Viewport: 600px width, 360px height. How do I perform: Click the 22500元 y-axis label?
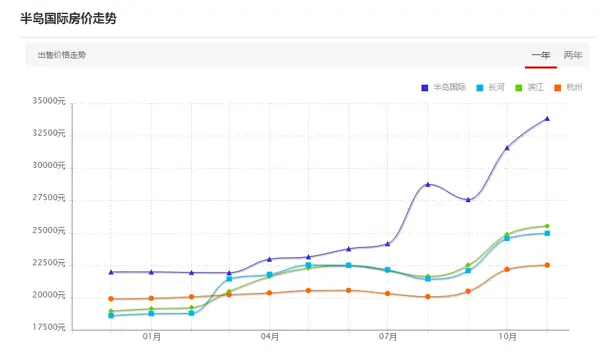coord(49,263)
